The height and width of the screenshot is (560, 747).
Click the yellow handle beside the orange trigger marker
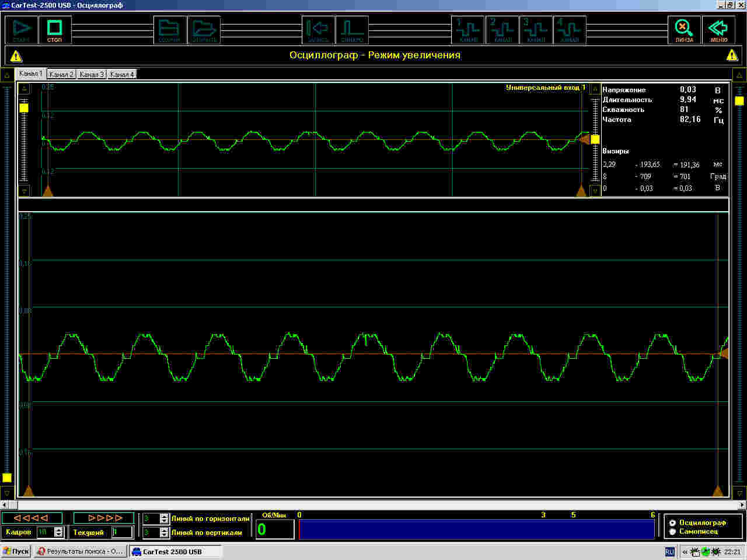pos(595,139)
